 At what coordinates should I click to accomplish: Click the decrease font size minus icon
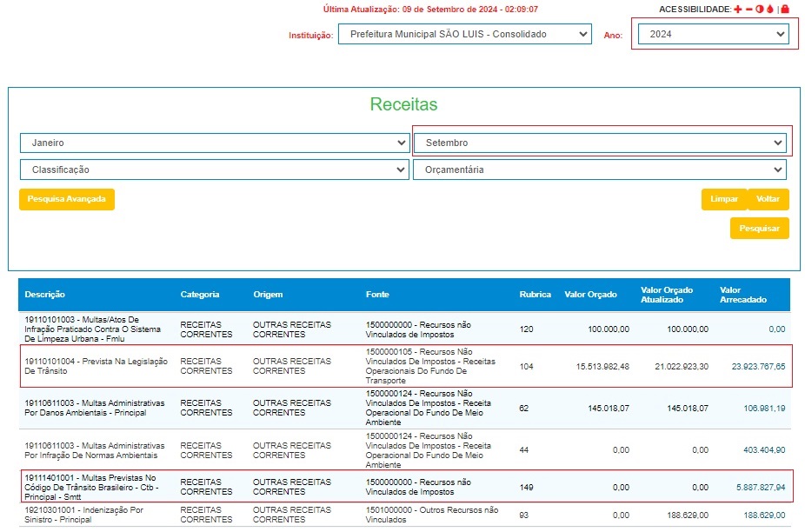click(748, 9)
